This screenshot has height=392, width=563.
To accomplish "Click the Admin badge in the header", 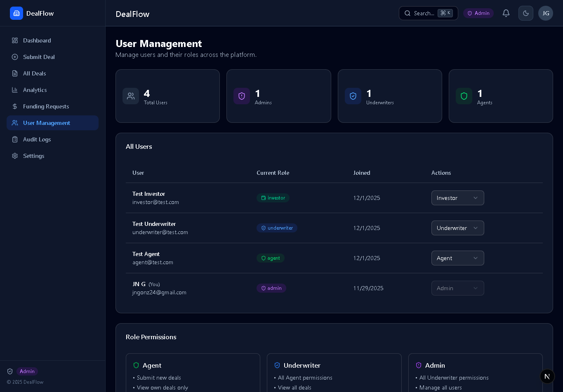I will coord(478,13).
